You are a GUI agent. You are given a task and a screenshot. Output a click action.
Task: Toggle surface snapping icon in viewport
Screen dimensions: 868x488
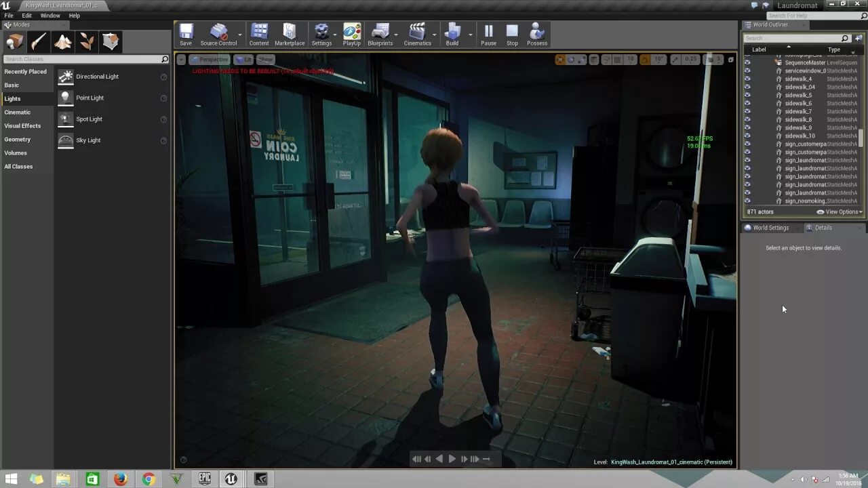[606, 60]
